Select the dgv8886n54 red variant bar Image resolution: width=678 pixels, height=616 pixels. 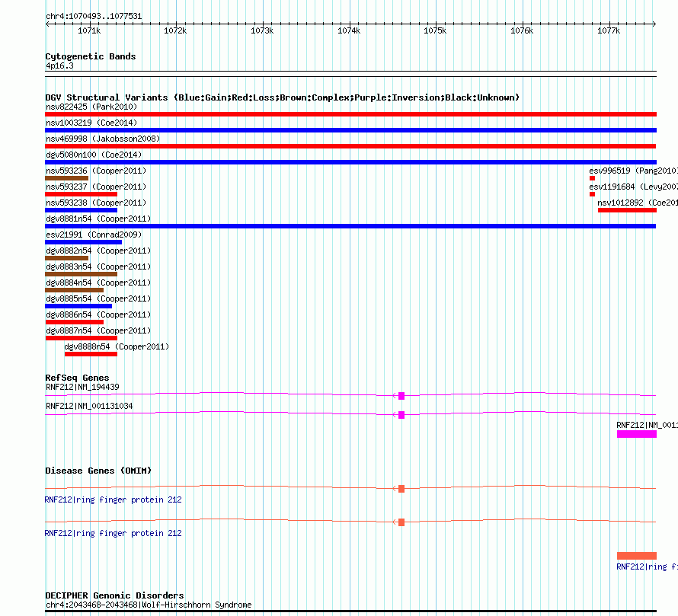click(x=75, y=322)
